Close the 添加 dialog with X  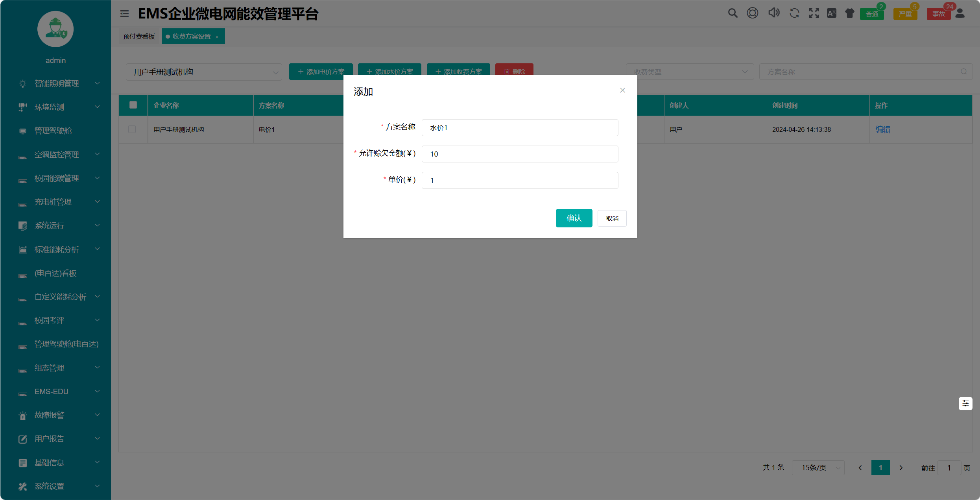(622, 90)
